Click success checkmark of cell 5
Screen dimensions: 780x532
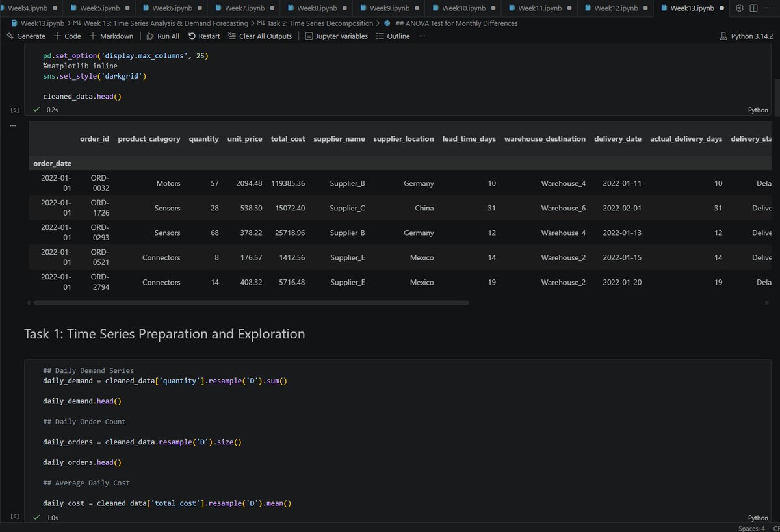click(37, 110)
